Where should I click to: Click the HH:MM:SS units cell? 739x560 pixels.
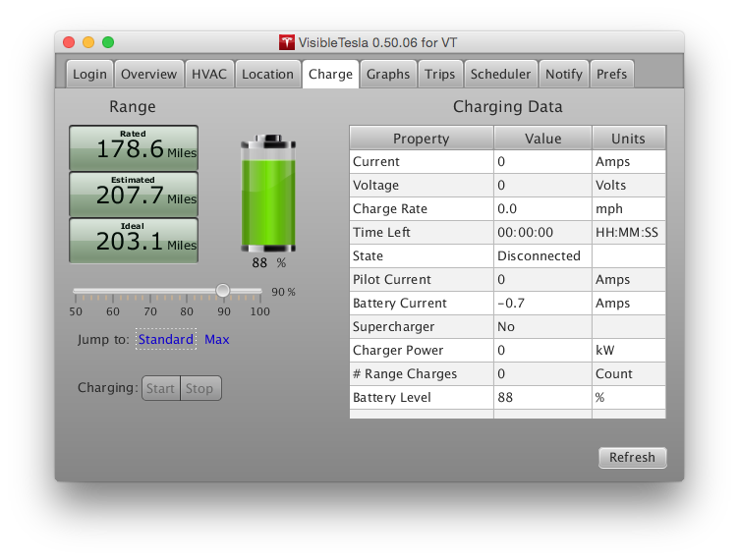[x=629, y=232]
